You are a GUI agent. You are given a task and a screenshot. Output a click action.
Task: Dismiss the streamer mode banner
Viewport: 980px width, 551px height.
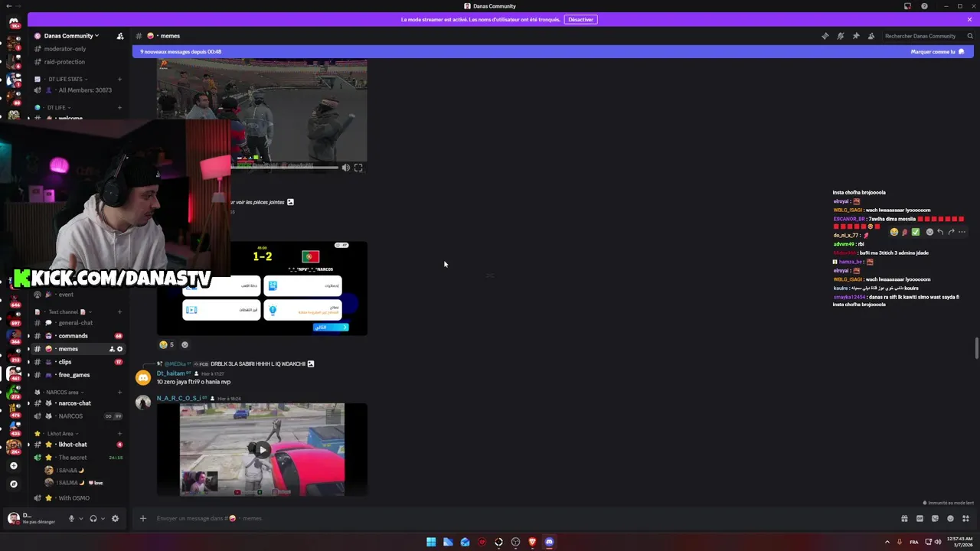(x=969, y=19)
